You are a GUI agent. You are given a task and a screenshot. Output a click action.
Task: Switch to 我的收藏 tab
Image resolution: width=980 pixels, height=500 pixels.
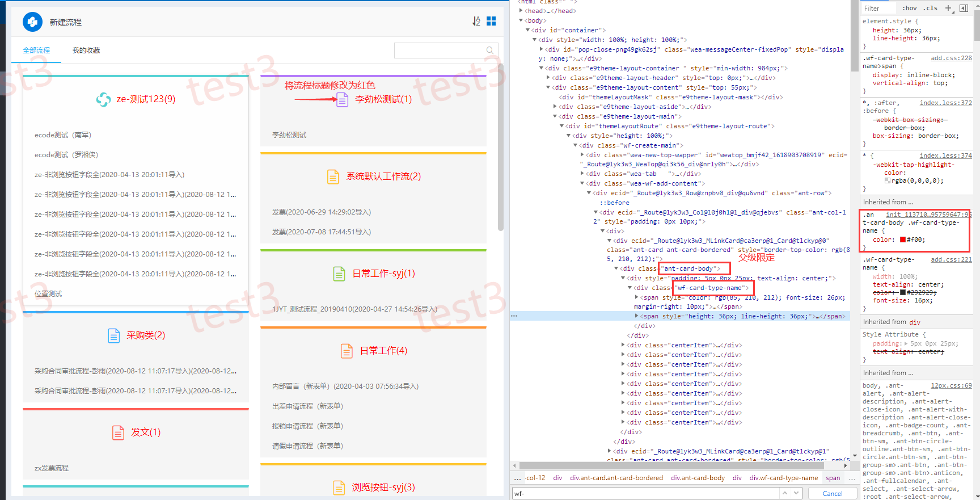point(86,51)
